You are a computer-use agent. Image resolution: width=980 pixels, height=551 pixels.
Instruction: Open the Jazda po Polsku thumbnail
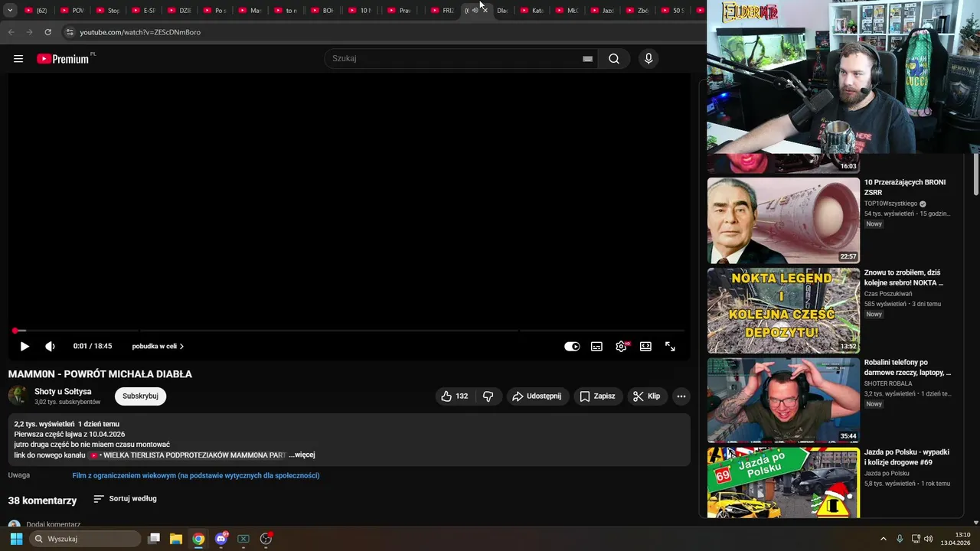783,483
